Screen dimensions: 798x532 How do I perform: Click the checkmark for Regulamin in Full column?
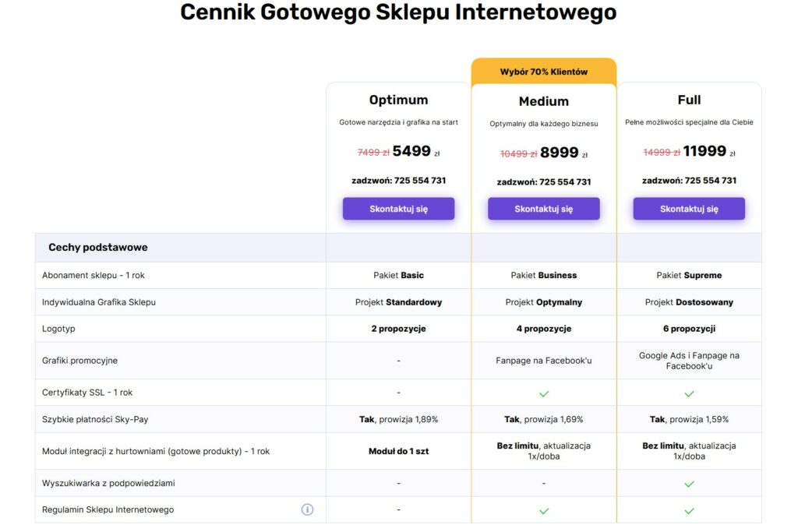tap(689, 511)
